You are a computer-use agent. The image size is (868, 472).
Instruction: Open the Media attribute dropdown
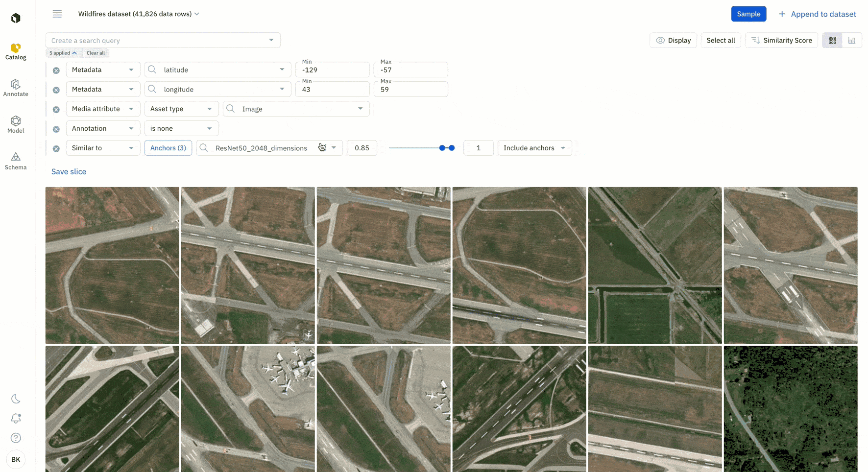[x=103, y=109]
